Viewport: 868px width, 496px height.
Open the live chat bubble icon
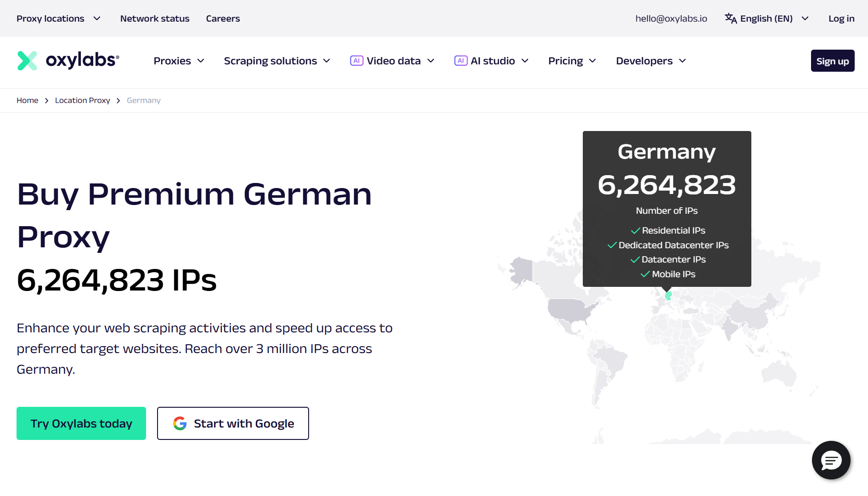click(831, 460)
